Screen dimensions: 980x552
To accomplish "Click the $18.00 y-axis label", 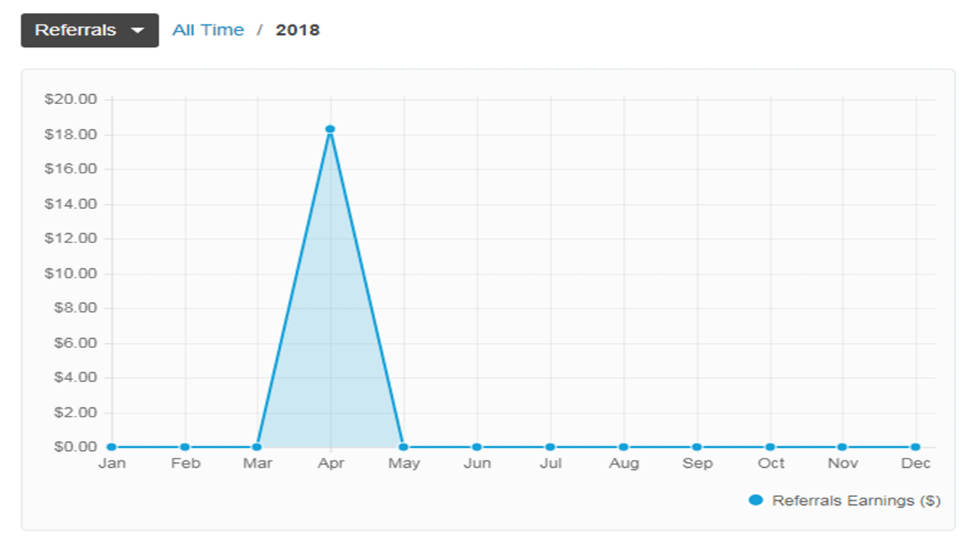I will tap(71, 135).
